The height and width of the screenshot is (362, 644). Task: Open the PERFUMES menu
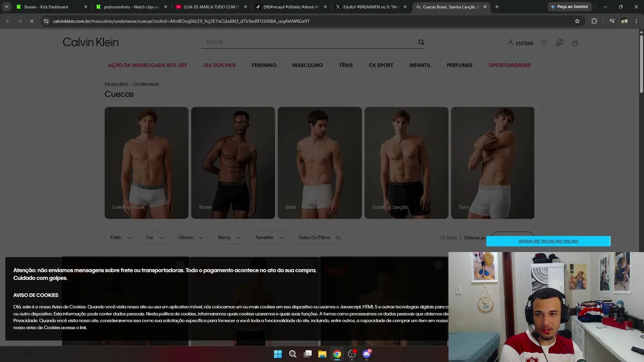pos(459,65)
